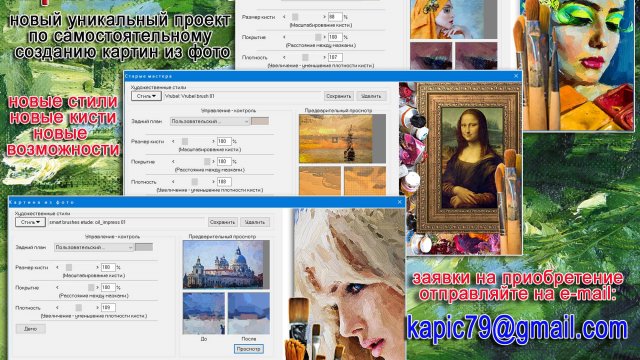
Task: Open the Стиль dropdown in Картина из фото dialog
Action: coord(30,222)
